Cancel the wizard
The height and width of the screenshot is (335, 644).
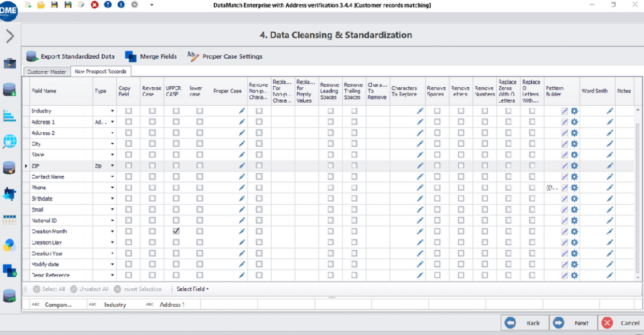621,323
